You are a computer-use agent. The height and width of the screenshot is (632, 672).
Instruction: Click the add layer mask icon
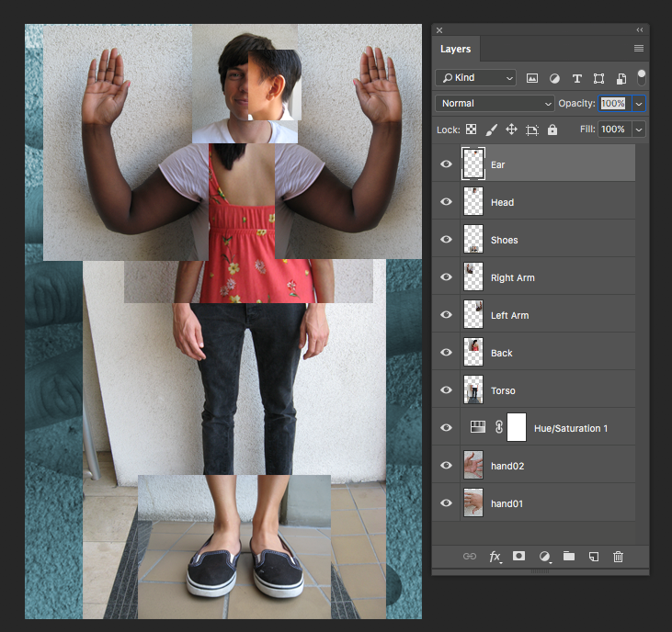[x=519, y=557]
